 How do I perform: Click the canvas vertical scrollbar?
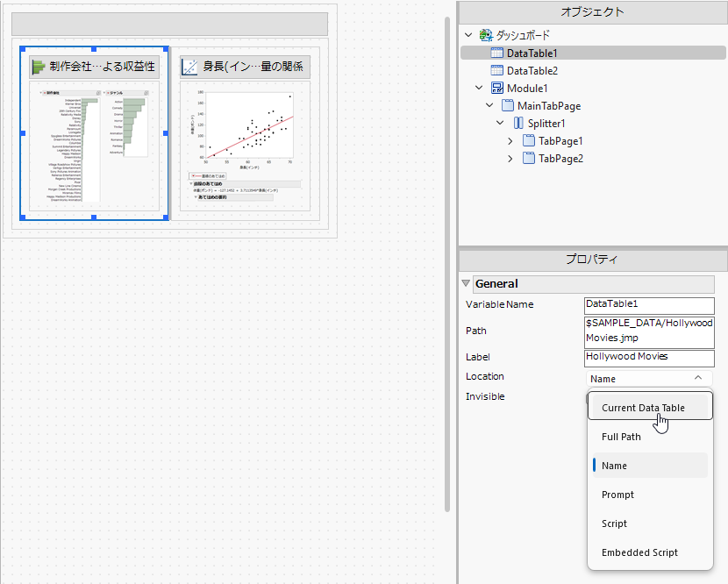point(447,265)
